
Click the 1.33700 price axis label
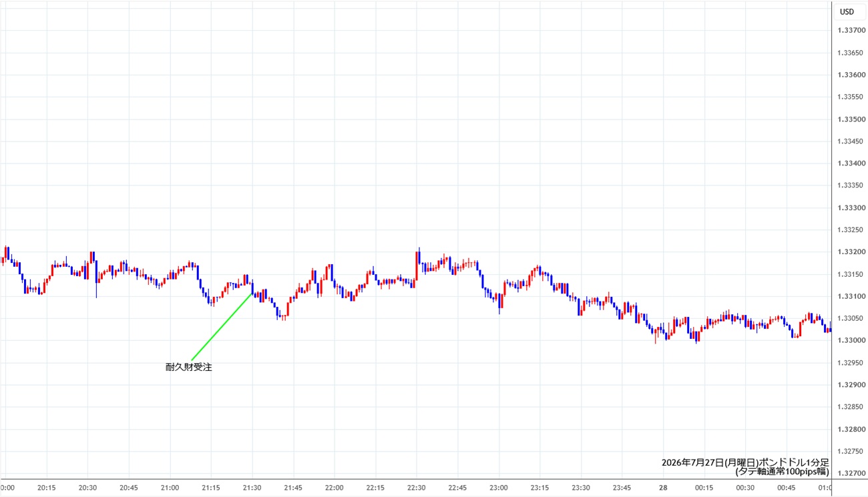tap(851, 31)
